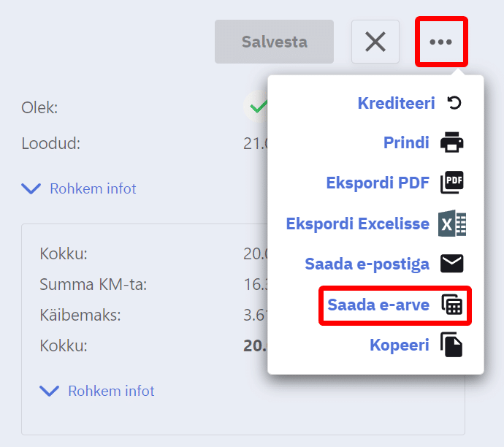504x447 pixels.
Task: Click the printer icon next to Prindi
Action: tap(452, 143)
